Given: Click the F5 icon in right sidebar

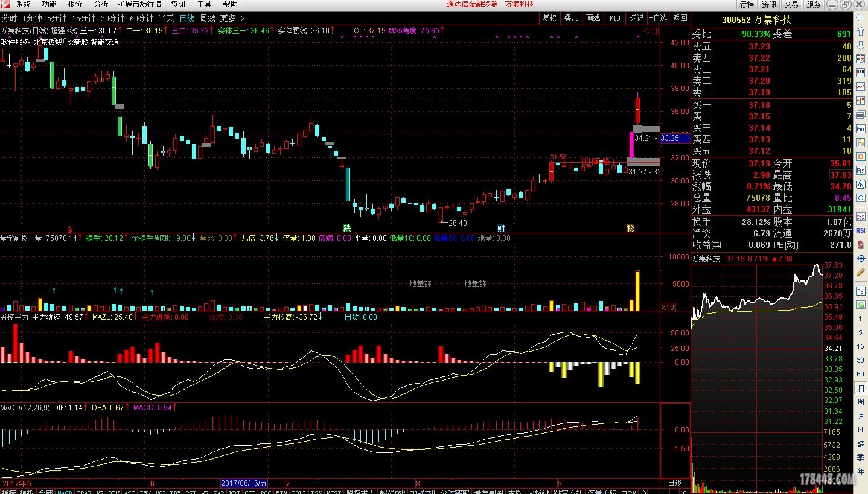Looking at the screenshot, I should click(860, 291).
